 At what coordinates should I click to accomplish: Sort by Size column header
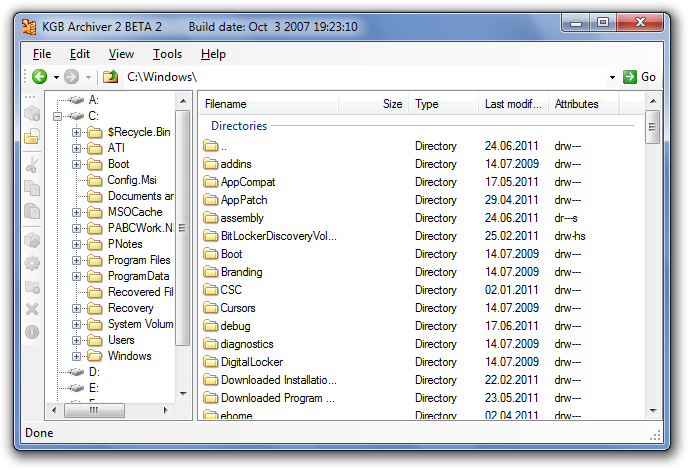click(x=374, y=104)
